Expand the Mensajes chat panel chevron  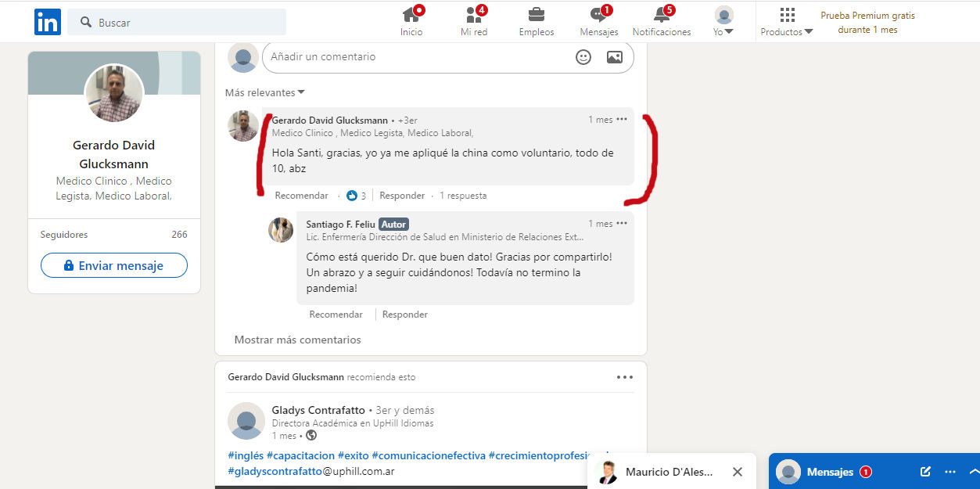[974, 472]
